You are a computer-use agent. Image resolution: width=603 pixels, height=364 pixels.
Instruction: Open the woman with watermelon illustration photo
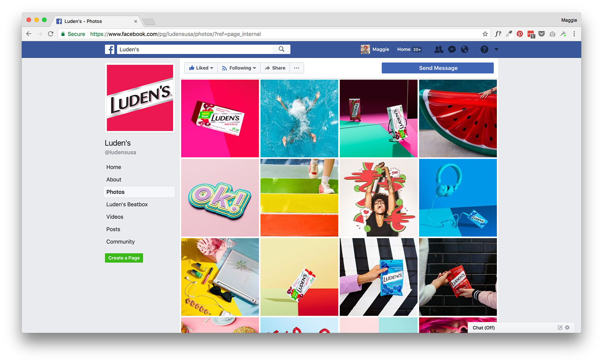(378, 198)
